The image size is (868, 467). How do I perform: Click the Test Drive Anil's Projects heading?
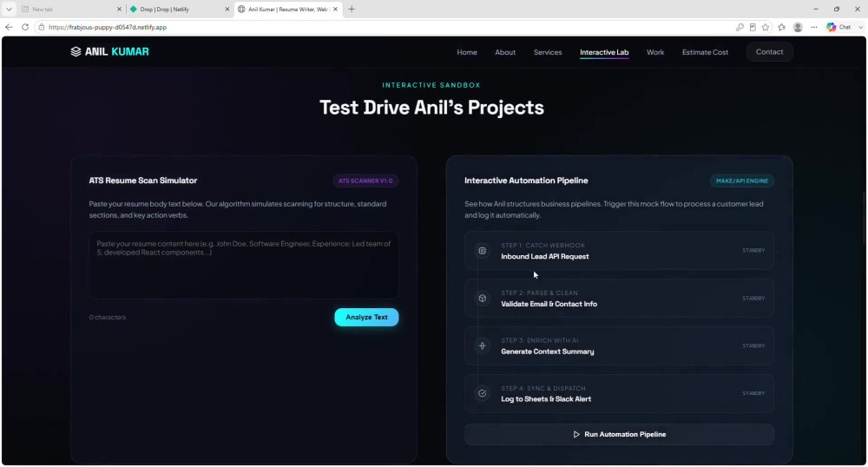(431, 108)
